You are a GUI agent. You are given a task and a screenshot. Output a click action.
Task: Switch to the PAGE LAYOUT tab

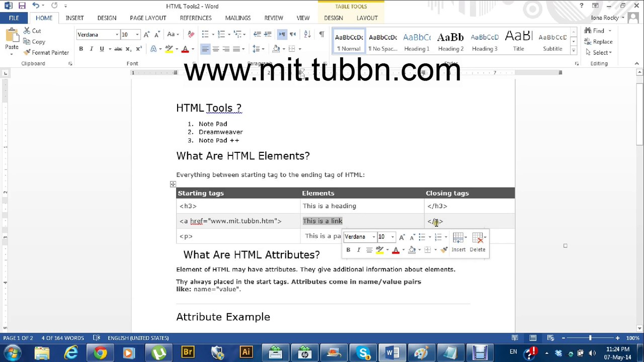pos(148,18)
